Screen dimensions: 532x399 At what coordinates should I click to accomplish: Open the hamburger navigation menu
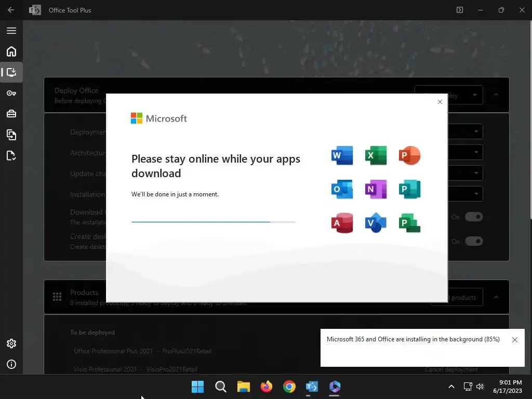tap(11, 31)
